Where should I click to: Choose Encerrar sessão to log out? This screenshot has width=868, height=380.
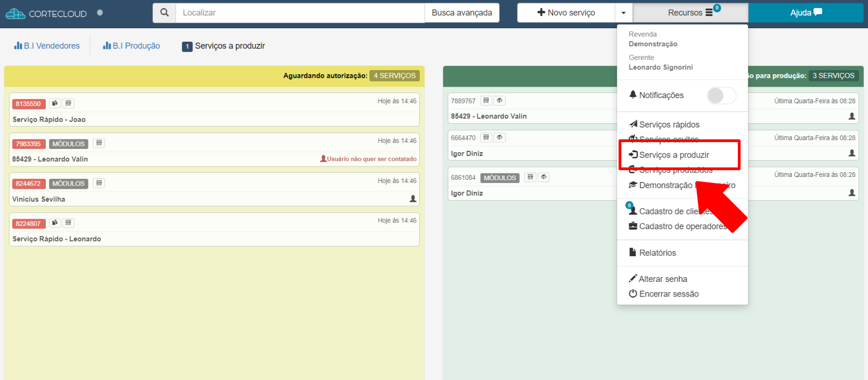pyautogui.click(x=664, y=294)
